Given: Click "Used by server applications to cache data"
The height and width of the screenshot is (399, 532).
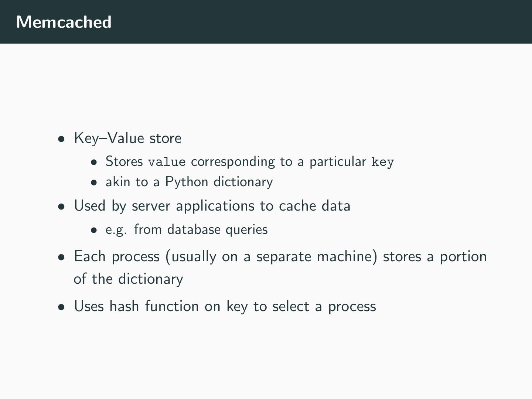Looking at the screenshot, I should coord(212,206).
